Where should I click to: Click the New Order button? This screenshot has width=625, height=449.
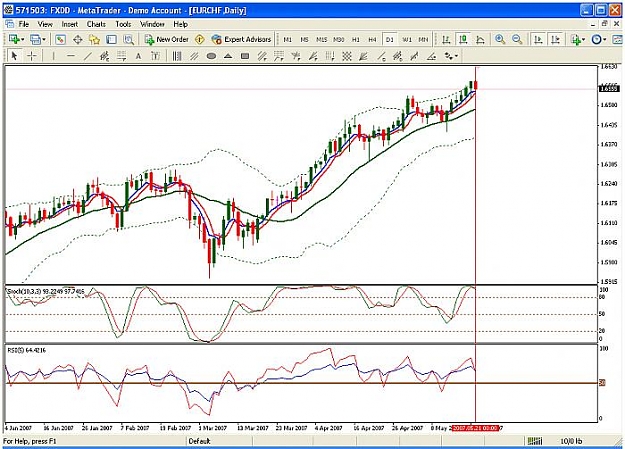tap(167, 39)
